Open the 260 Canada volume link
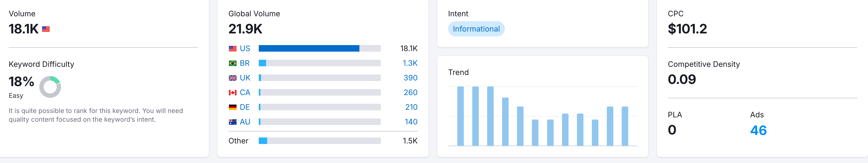 (x=410, y=92)
